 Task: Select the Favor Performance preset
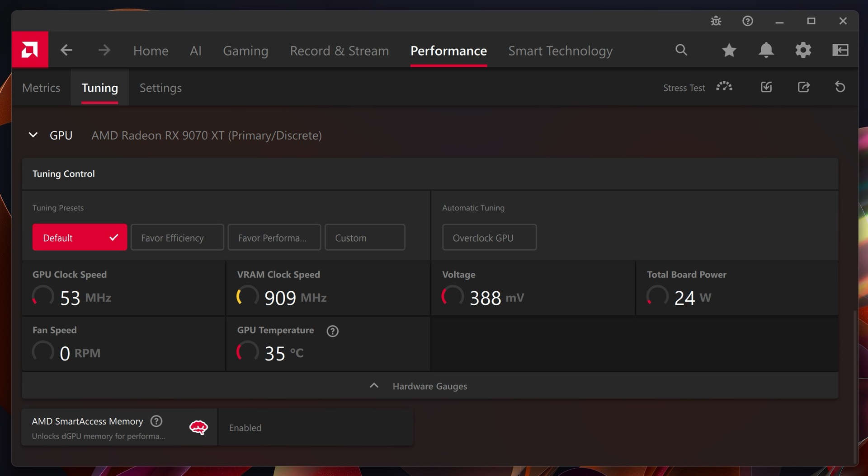pyautogui.click(x=274, y=237)
